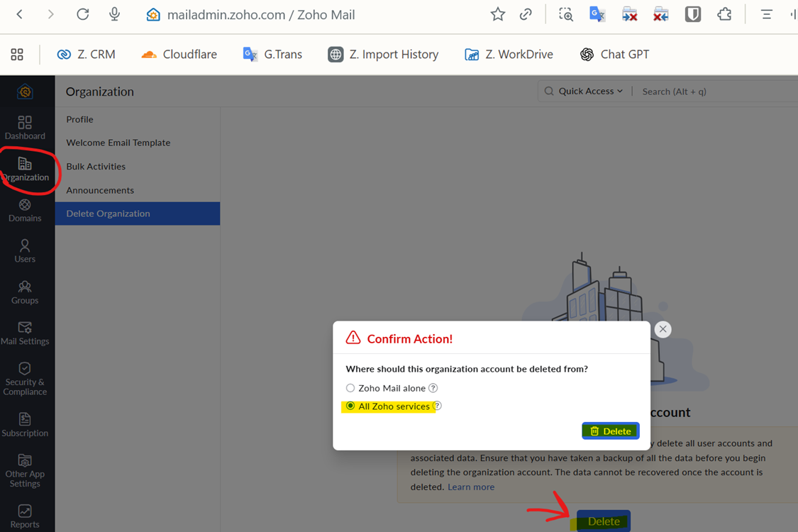798x532 pixels.
Task: Open Reports in the left sidebar
Action: pos(25,516)
